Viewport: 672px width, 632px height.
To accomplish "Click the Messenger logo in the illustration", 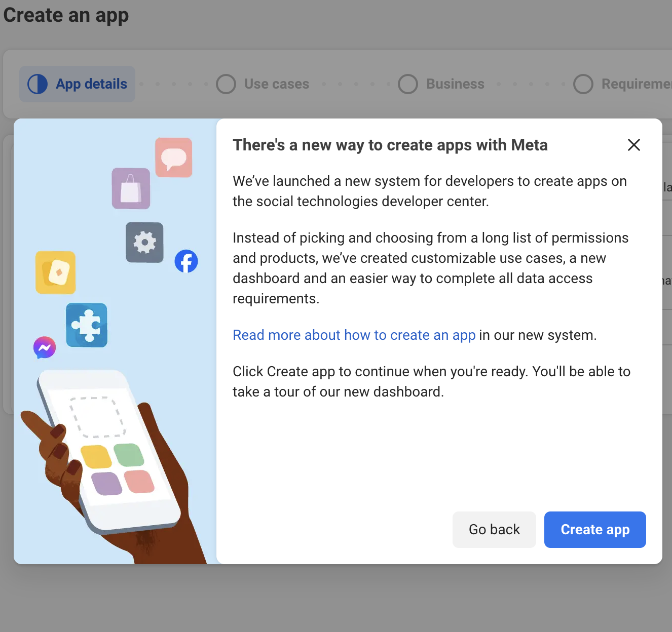I will 45,347.
